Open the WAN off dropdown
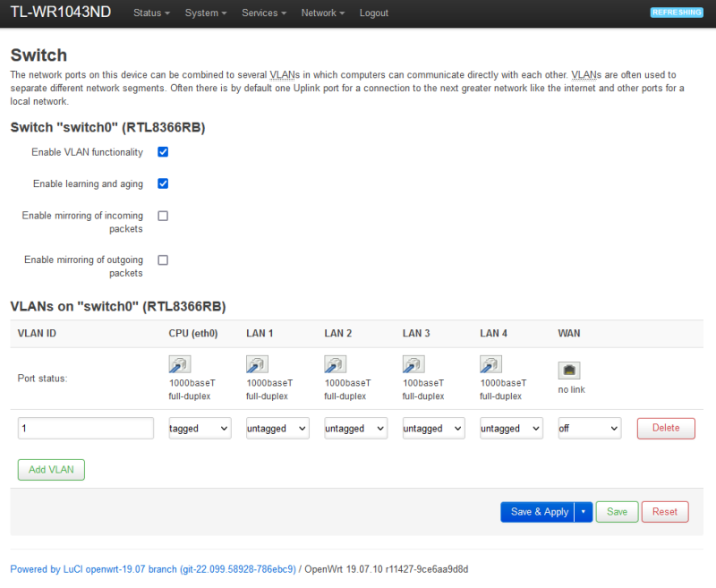The height and width of the screenshot is (588, 716). tap(590, 428)
